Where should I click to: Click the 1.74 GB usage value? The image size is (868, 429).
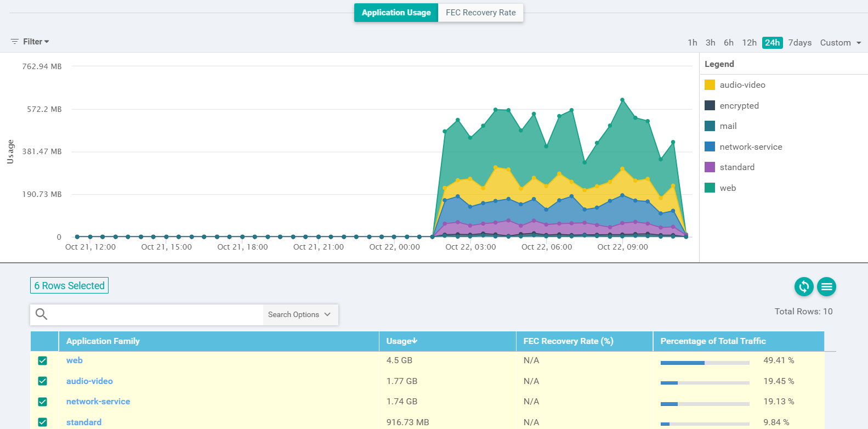click(402, 402)
